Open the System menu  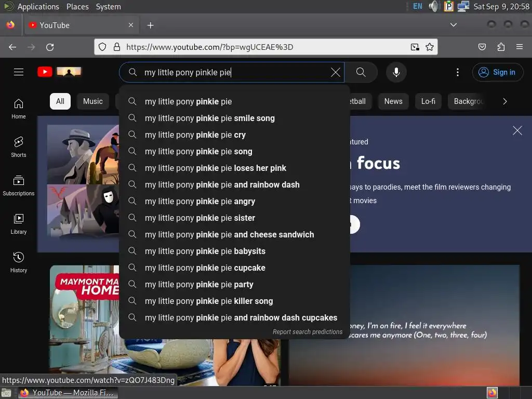click(108, 6)
